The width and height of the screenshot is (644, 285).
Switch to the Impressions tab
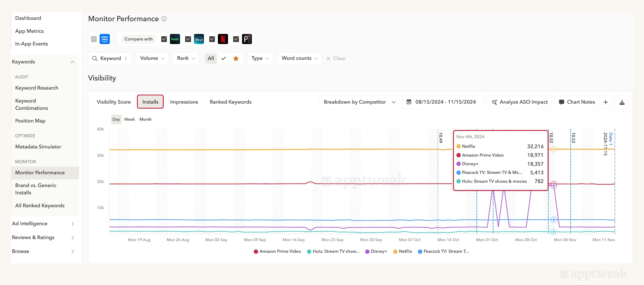pyautogui.click(x=184, y=102)
